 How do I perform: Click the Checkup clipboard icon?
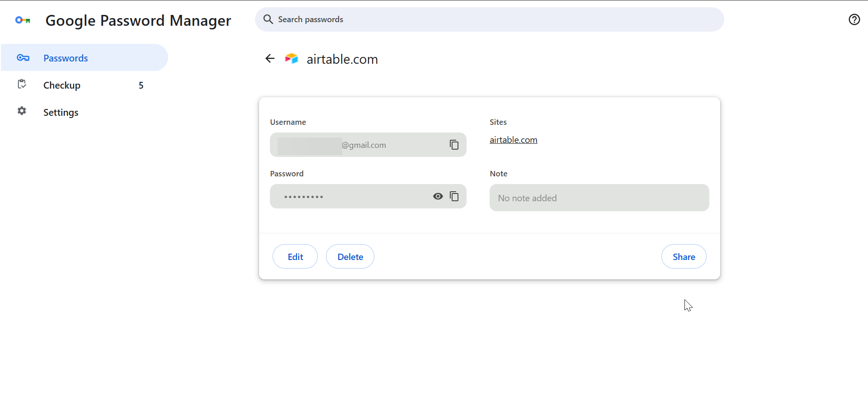coord(22,84)
